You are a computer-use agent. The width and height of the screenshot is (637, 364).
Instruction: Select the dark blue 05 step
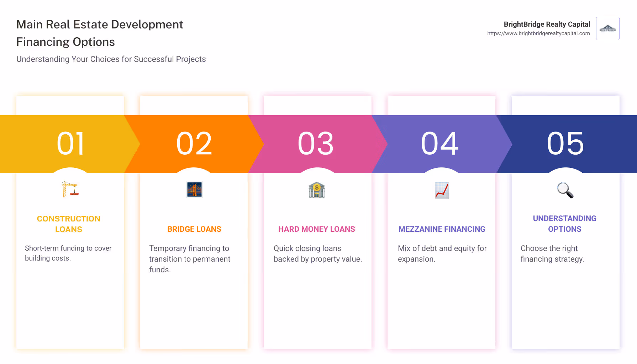[567, 144]
